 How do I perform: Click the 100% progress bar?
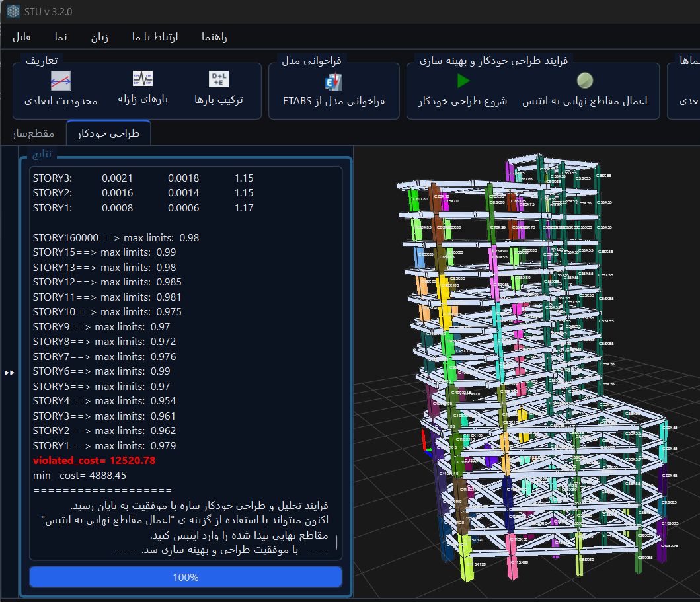pos(186,577)
